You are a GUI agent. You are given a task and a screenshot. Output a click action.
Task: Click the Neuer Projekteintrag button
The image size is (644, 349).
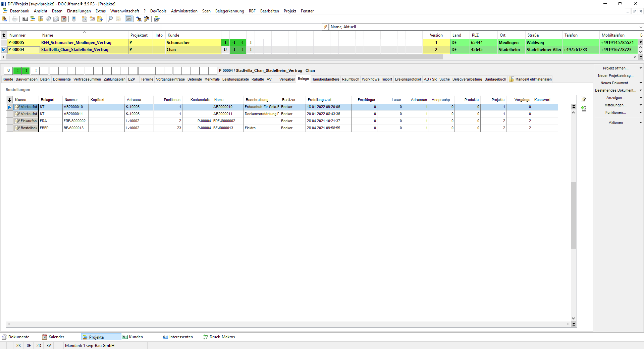(x=615, y=76)
